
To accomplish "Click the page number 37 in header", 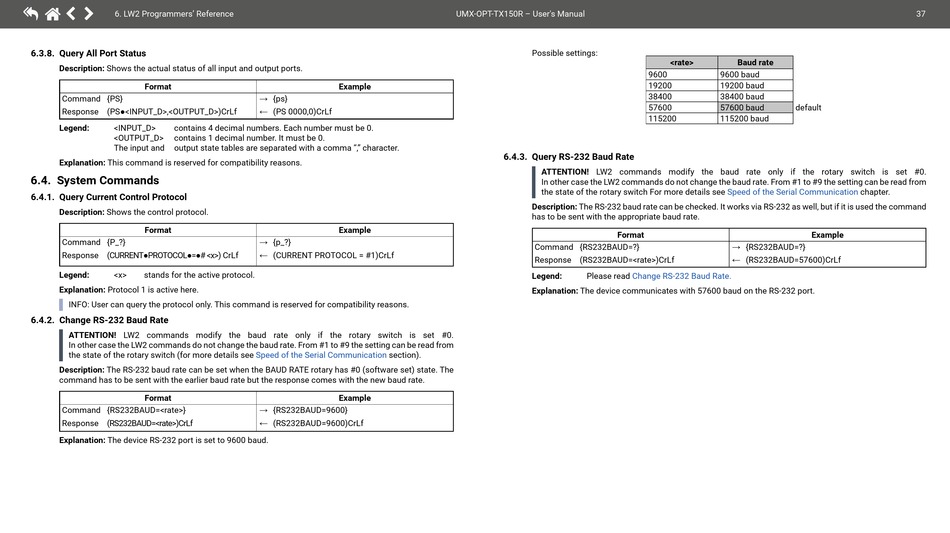I will (920, 14).
